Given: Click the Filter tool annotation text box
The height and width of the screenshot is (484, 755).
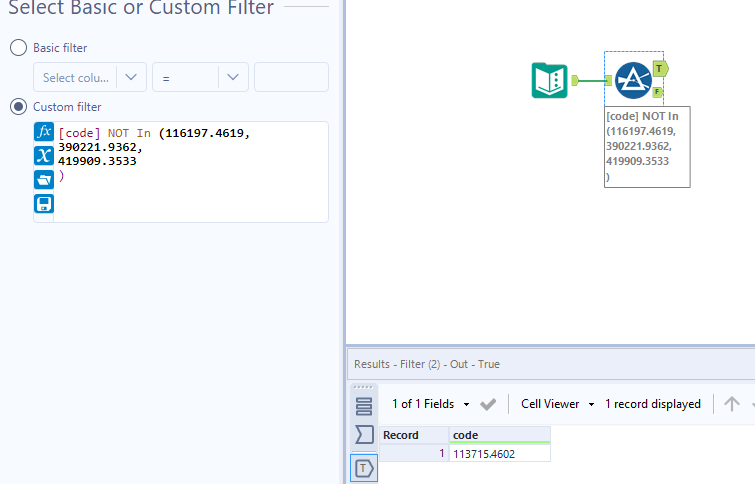Looking at the screenshot, I should tap(647, 147).
